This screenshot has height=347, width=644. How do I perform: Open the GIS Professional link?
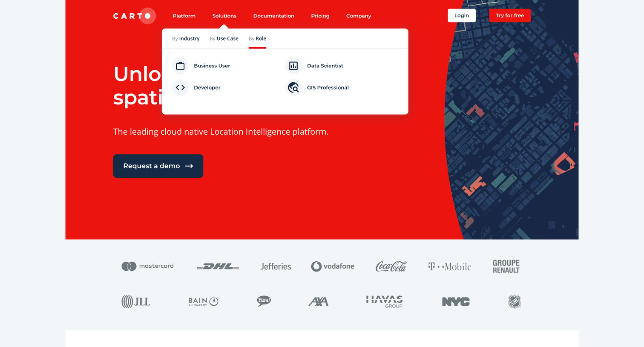[328, 87]
